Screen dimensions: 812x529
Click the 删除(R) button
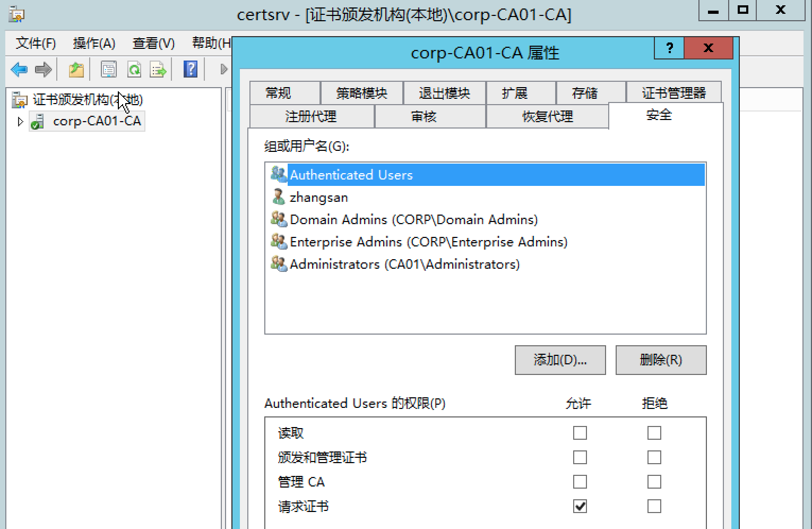click(x=661, y=360)
